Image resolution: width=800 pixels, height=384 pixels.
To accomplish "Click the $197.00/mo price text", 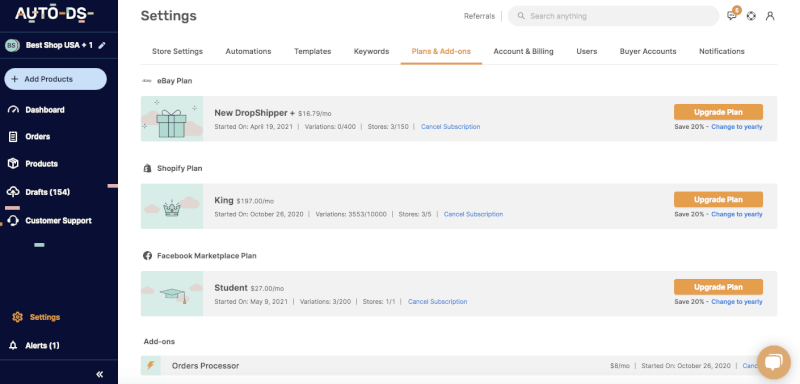I will (x=255, y=201).
